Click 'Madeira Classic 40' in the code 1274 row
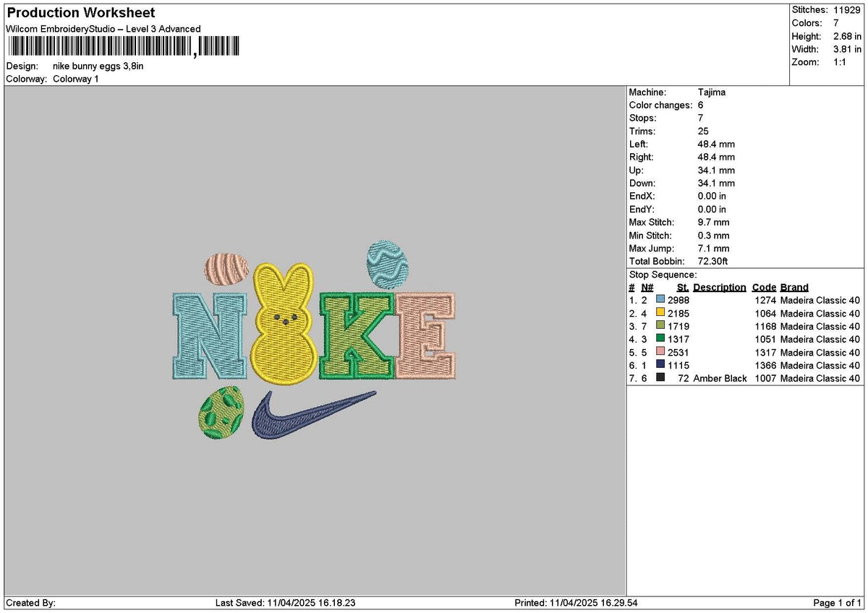The image size is (868, 613). (x=820, y=300)
